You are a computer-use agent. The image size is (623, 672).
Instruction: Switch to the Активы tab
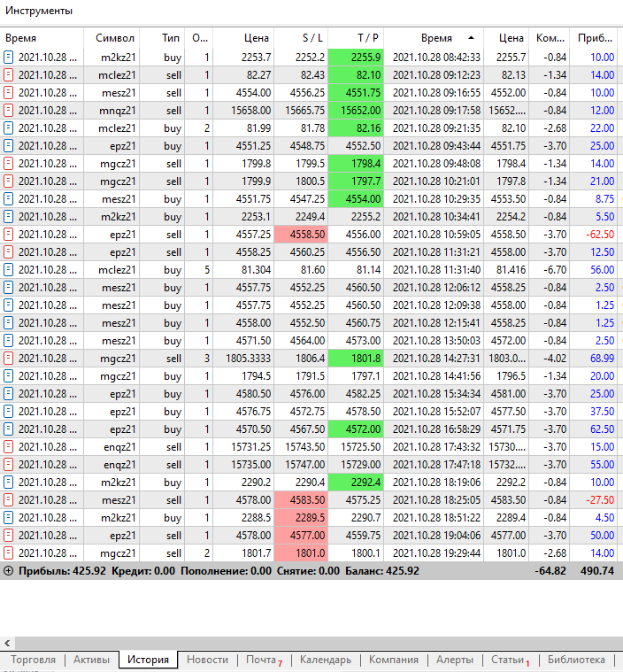(x=91, y=660)
